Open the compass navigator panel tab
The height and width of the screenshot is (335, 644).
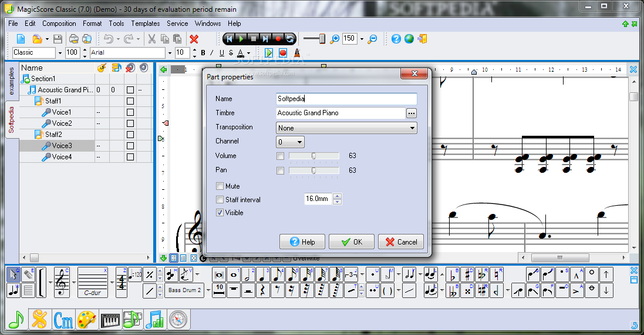click(x=178, y=319)
